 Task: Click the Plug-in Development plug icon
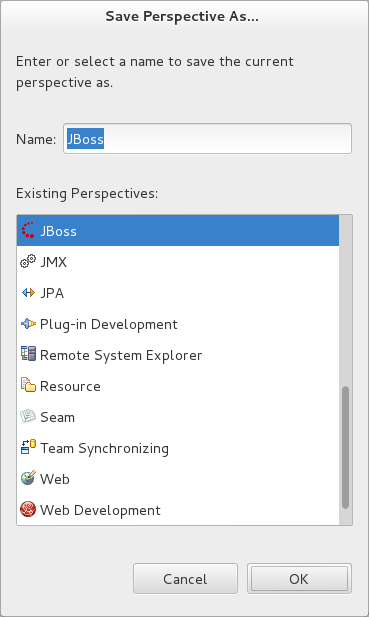(28, 323)
